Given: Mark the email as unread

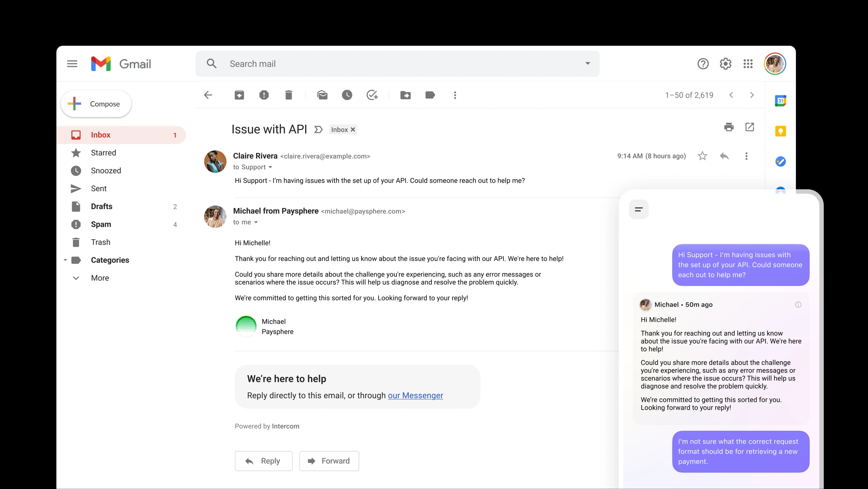Looking at the screenshot, I should click(x=322, y=95).
